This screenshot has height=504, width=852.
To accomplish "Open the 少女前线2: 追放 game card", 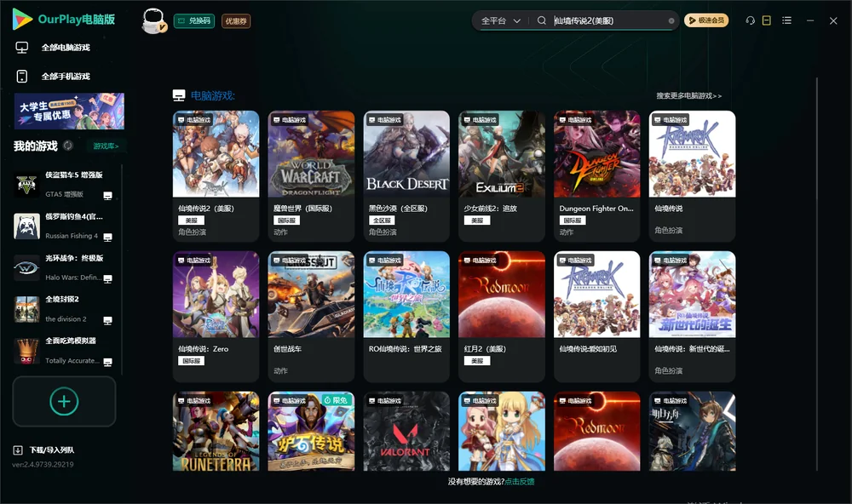I will click(502, 176).
